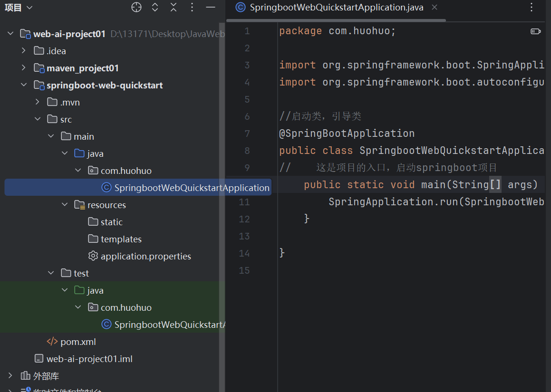This screenshot has height=392, width=551.
Task: Open editor tab options three-dot menu
Action: point(532,7)
